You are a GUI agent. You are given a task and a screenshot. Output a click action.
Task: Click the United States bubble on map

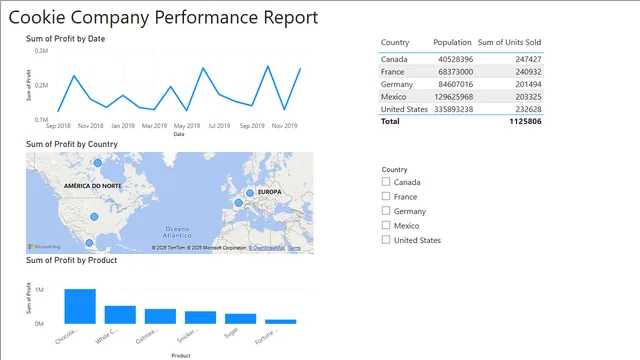coord(94,217)
